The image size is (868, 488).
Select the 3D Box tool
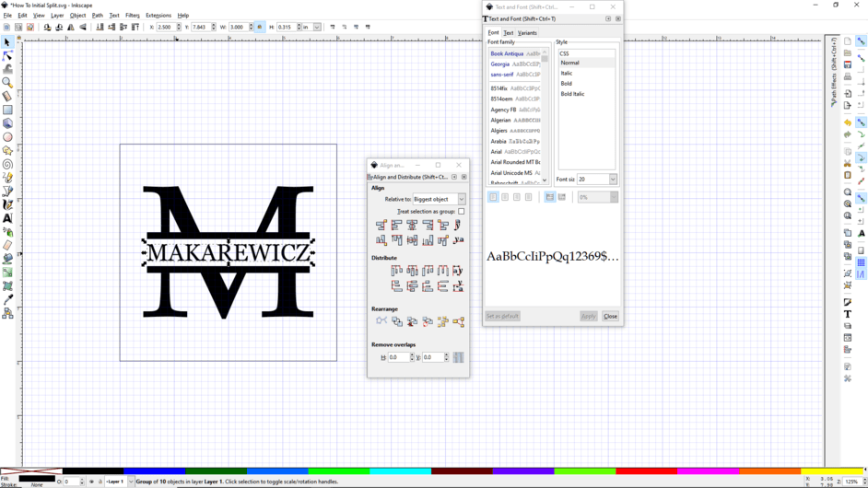click(7, 123)
